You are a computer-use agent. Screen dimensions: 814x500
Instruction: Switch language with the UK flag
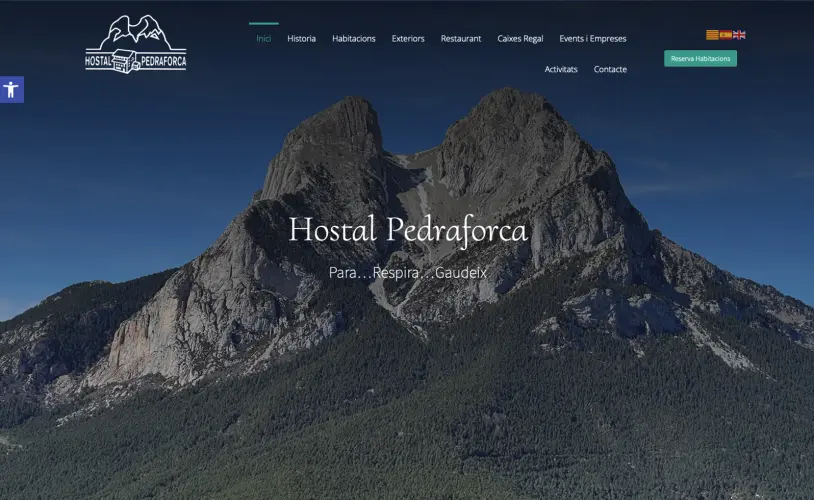pos(739,35)
